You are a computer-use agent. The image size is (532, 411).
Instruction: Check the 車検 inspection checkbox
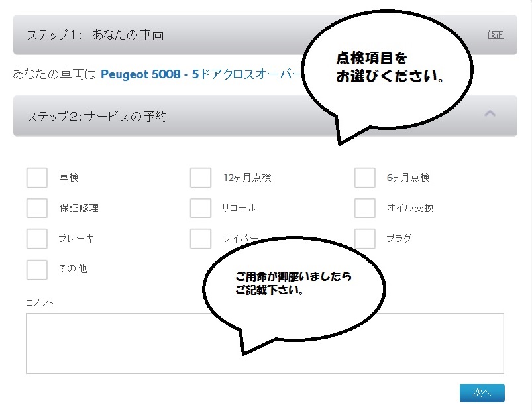(x=37, y=177)
